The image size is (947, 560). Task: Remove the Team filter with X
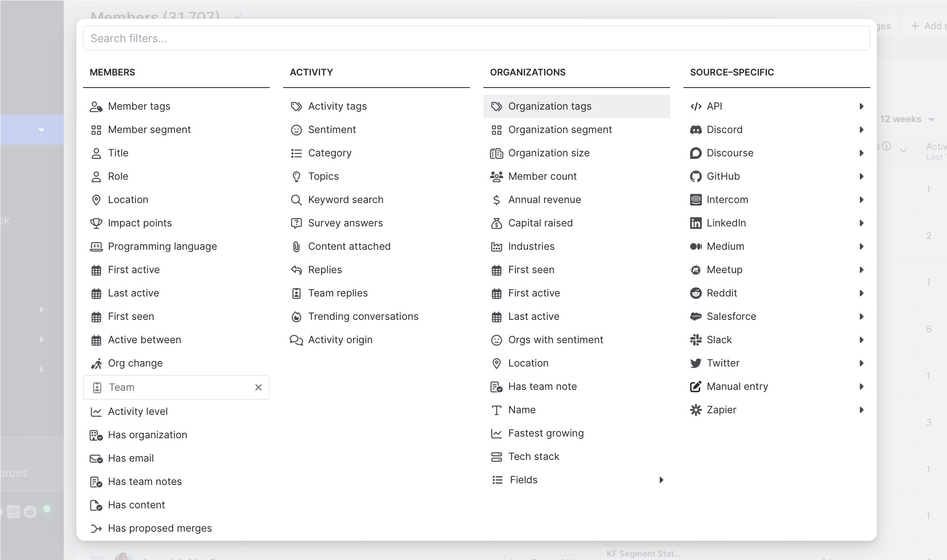[259, 387]
